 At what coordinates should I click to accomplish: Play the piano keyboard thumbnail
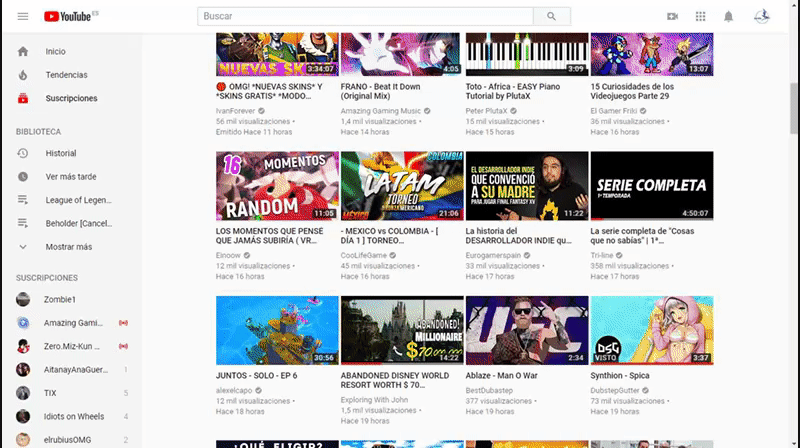pyautogui.click(x=527, y=55)
